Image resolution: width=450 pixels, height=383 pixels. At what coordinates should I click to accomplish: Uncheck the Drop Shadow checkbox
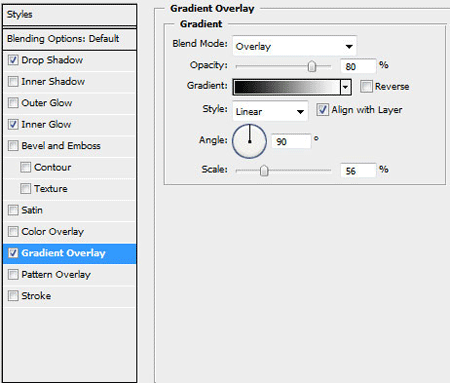[13, 60]
